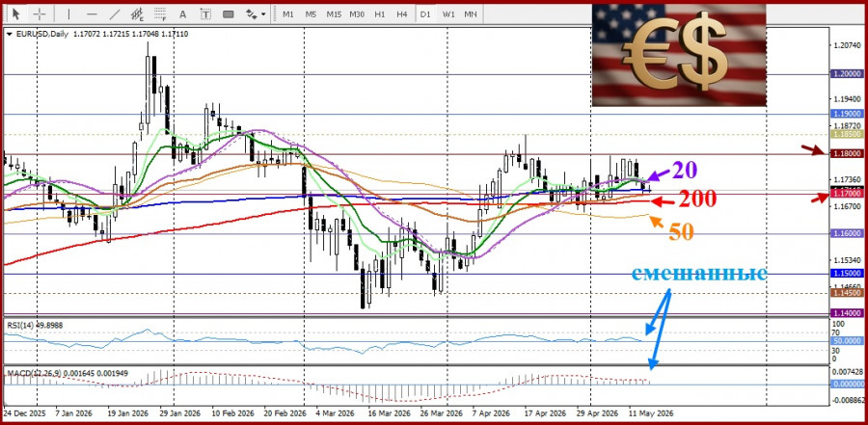
Task: Click the RSI(14) 49.8988 indicator label
Action: pos(35,326)
